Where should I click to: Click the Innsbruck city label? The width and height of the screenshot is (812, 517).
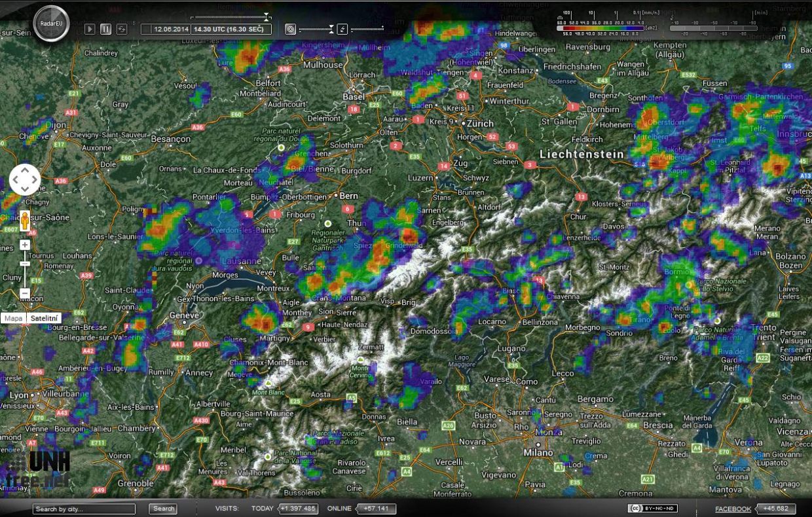(x=794, y=134)
